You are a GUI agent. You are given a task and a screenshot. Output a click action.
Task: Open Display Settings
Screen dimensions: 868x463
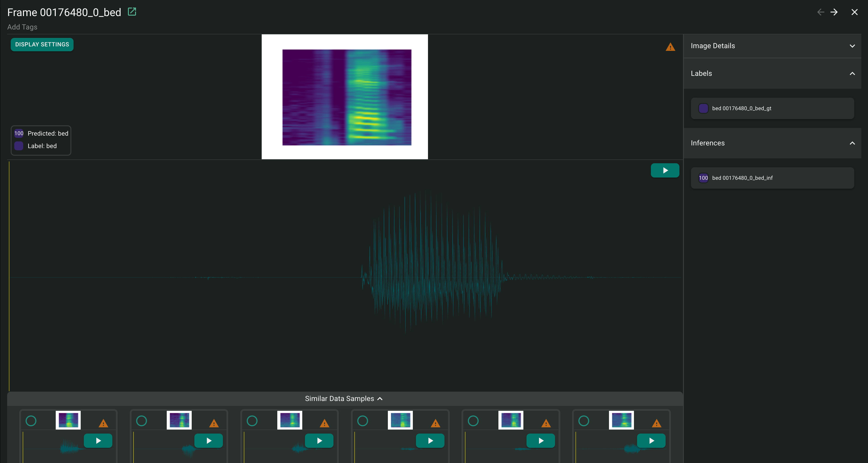click(42, 45)
